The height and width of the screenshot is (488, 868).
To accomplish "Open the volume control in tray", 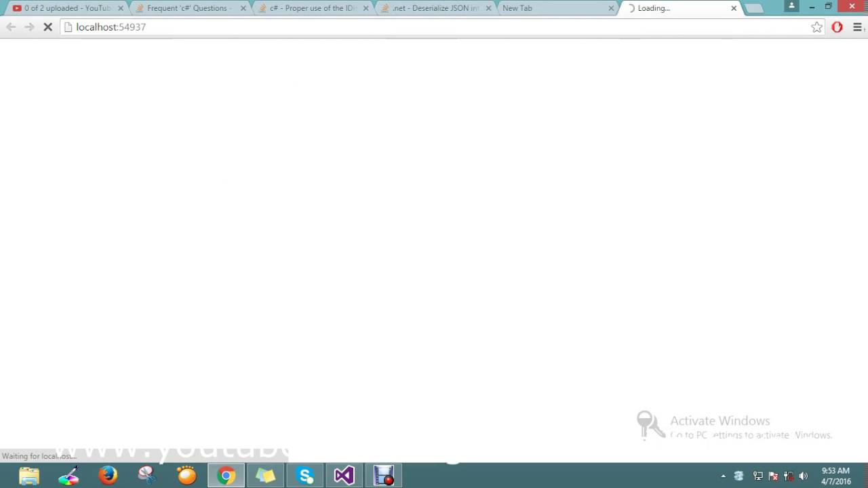I will [x=804, y=476].
